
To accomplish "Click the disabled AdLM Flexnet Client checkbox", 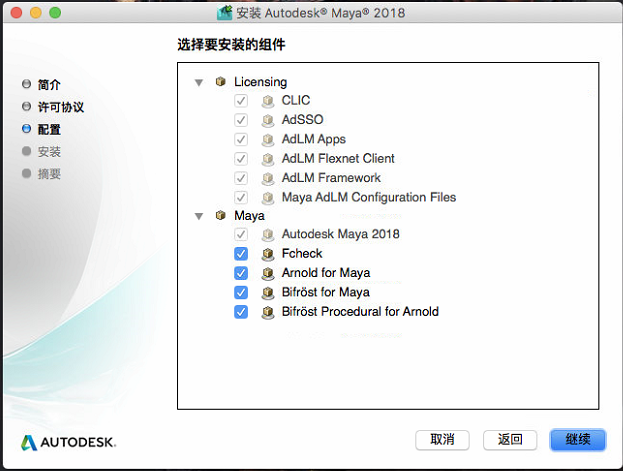I will (x=241, y=159).
